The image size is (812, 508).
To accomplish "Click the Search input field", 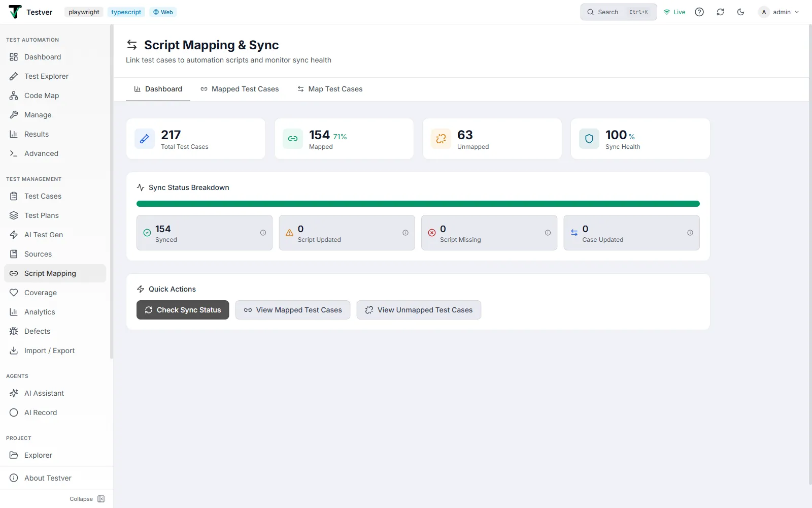I will click(x=619, y=12).
